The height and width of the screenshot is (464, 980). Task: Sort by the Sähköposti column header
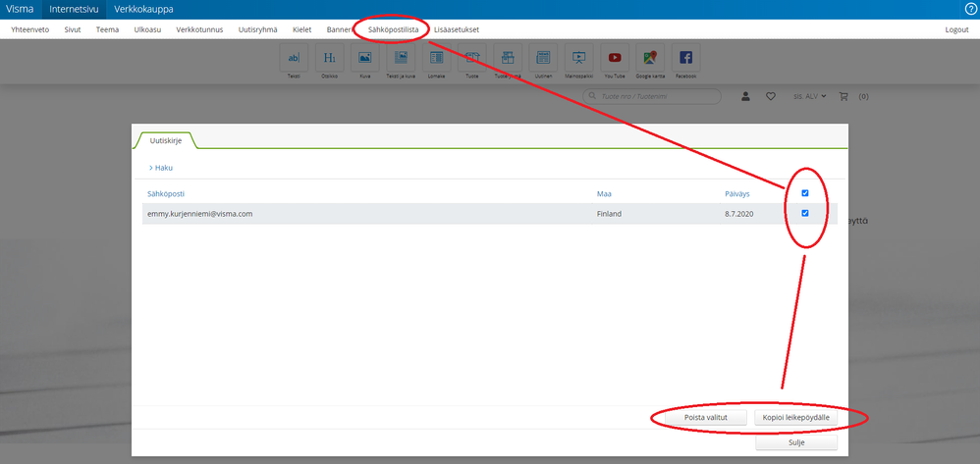(x=166, y=193)
